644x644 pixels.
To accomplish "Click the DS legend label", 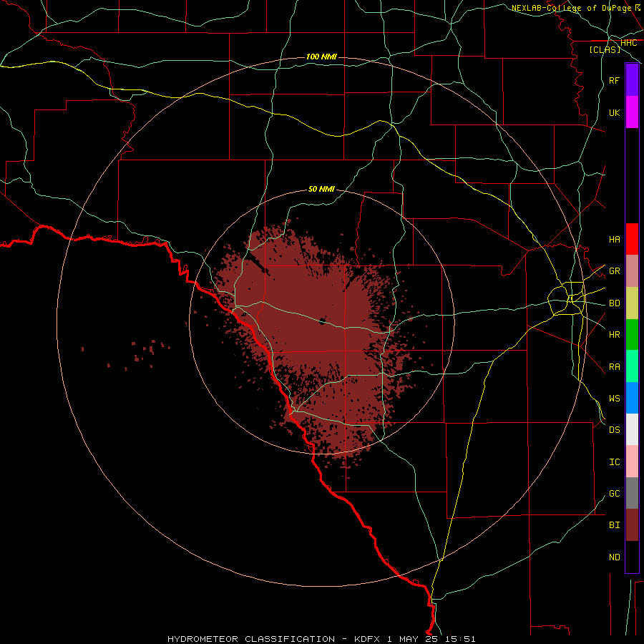I will tap(614, 430).
